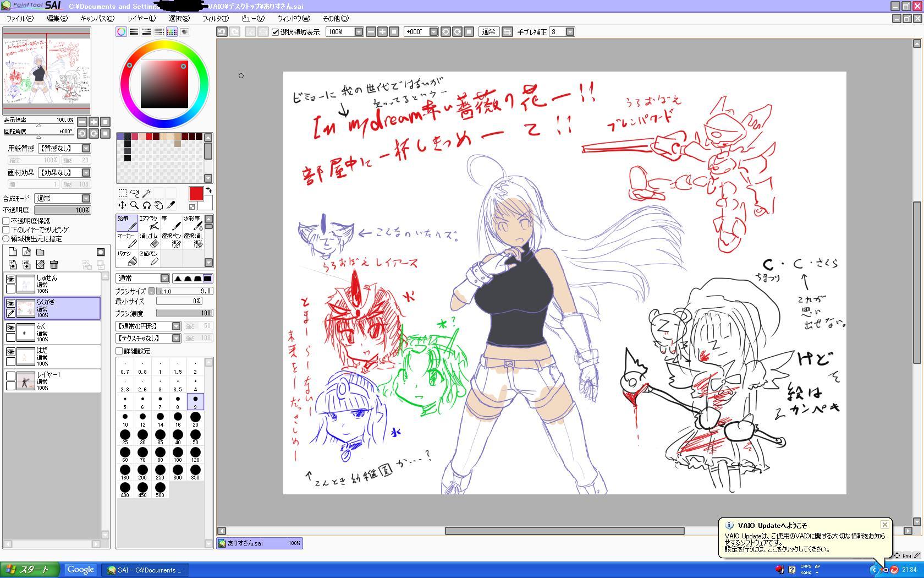Screen dimensions: 924x578
Task: Select the エアブラシ airbrush tool
Action: coord(148,223)
